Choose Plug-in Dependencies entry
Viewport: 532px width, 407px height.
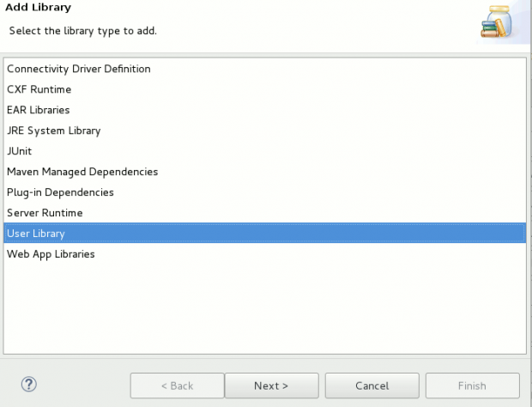click(264, 192)
